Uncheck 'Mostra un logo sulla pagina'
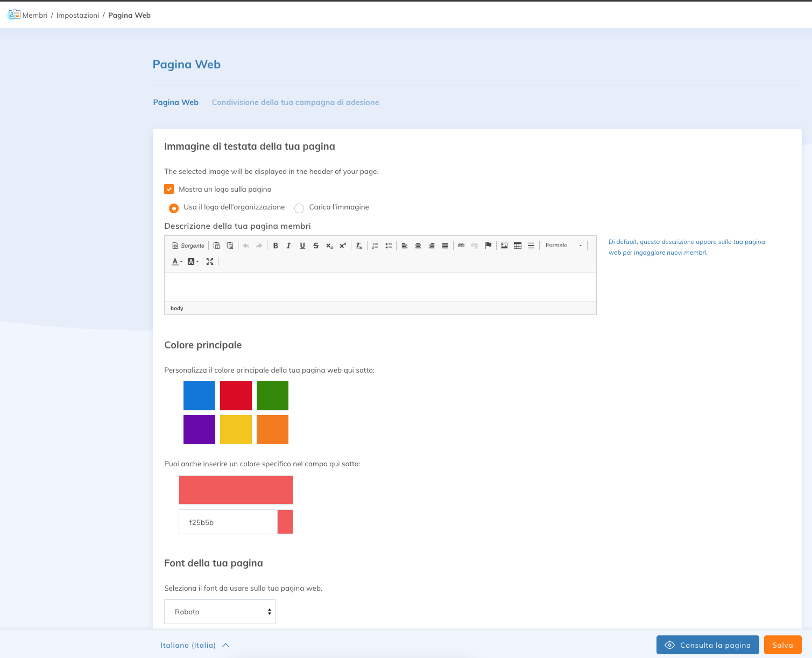 coord(169,189)
